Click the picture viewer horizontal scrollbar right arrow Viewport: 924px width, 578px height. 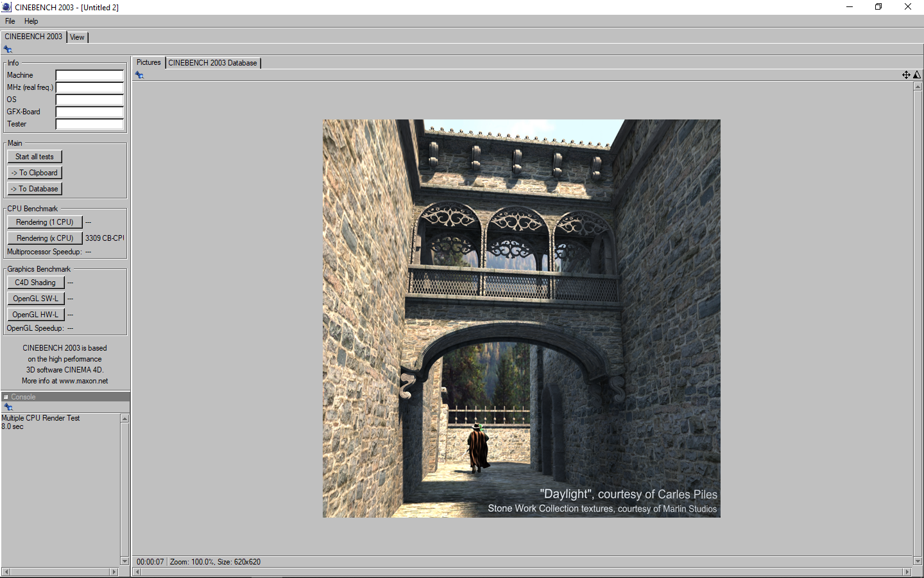click(x=907, y=572)
